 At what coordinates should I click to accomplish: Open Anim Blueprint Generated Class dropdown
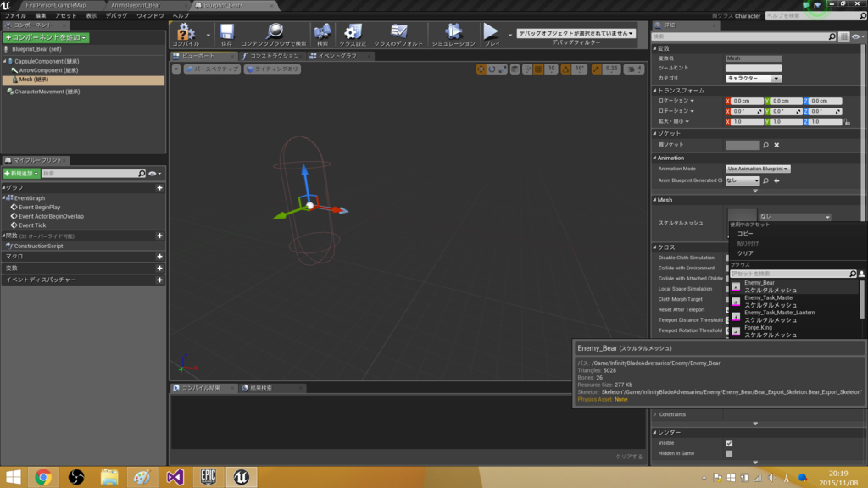pyautogui.click(x=743, y=180)
